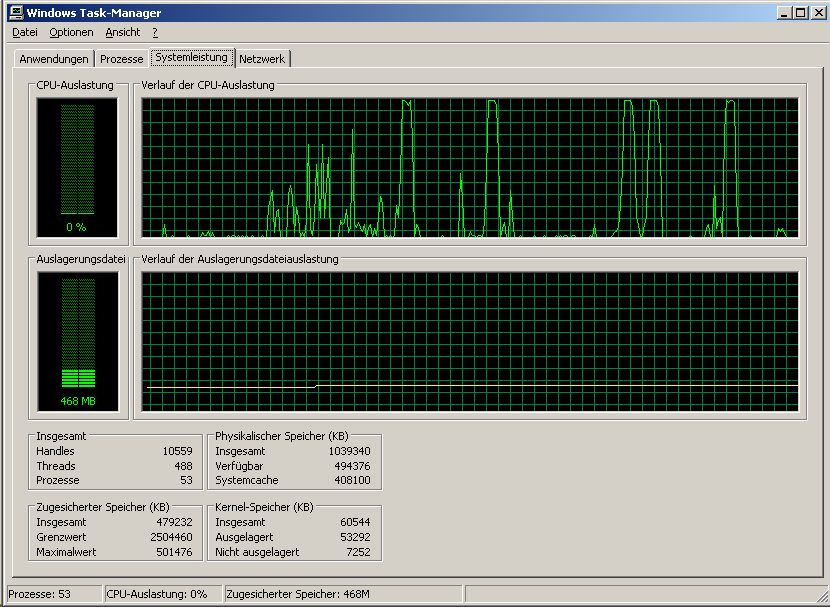Image resolution: width=830 pixels, height=607 pixels.
Task: Minimize the Task-Manager window
Action: [782, 13]
